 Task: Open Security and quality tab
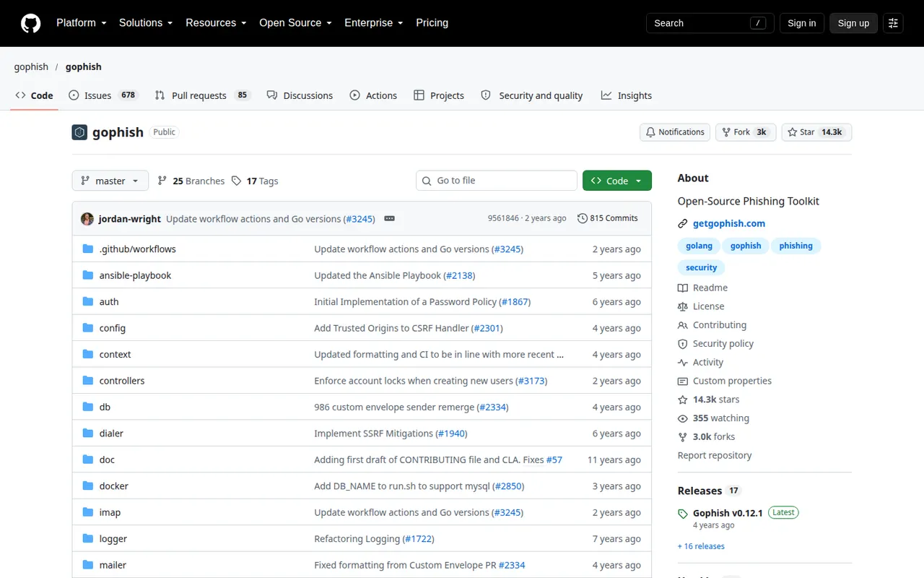532,95
